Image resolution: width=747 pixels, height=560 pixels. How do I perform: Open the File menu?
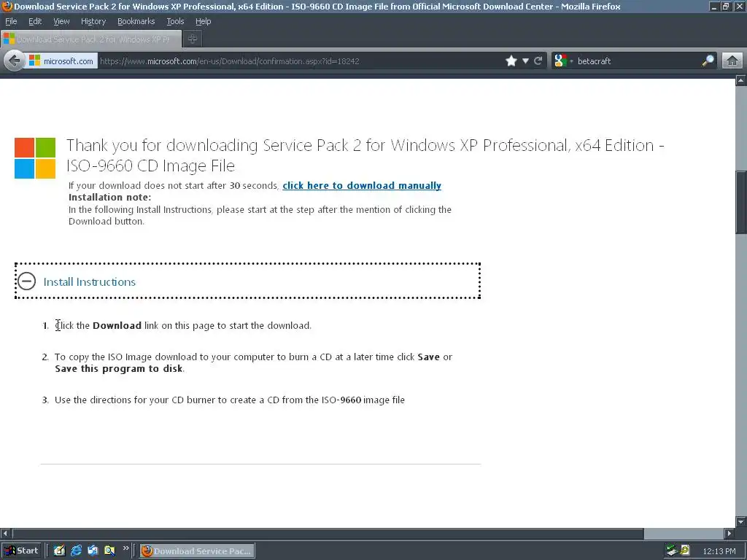tap(11, 21)
